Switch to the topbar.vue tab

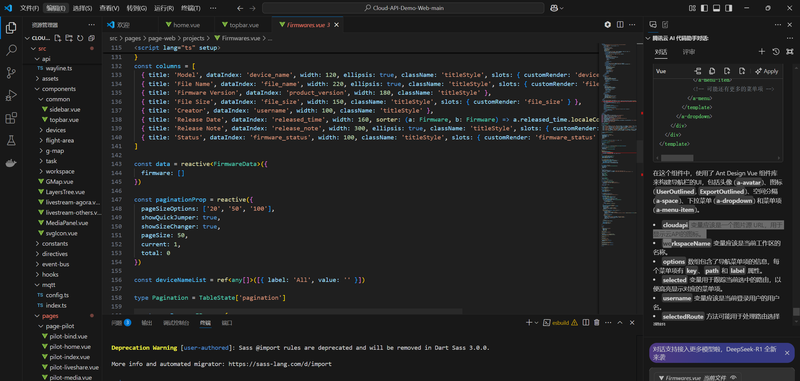(x=243, y=25)
